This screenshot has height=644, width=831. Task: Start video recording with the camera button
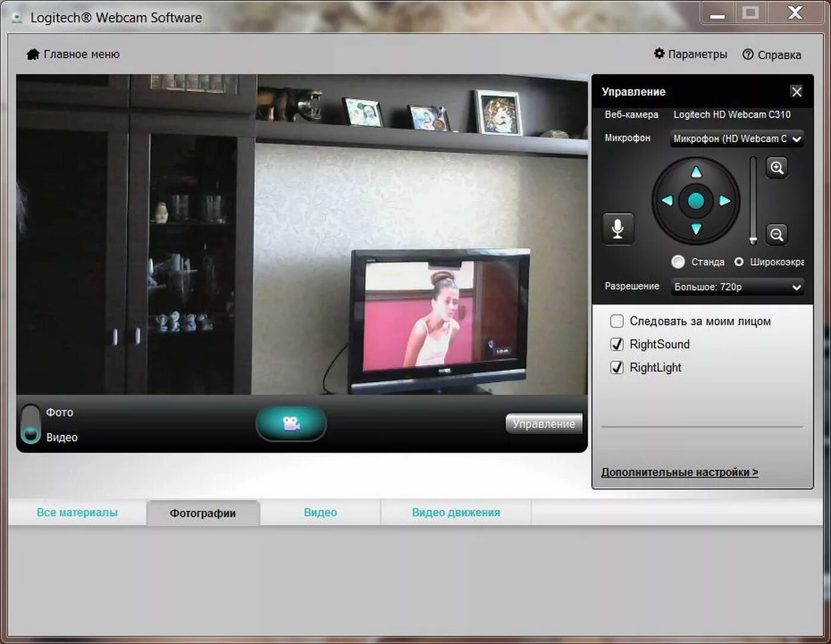(x=291, y=424)
